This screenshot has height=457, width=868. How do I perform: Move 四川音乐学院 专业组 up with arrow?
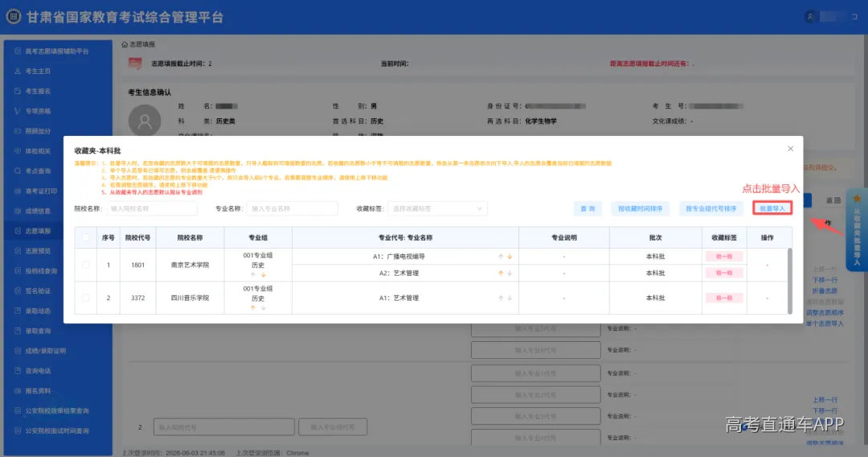[x=253, y=308]
